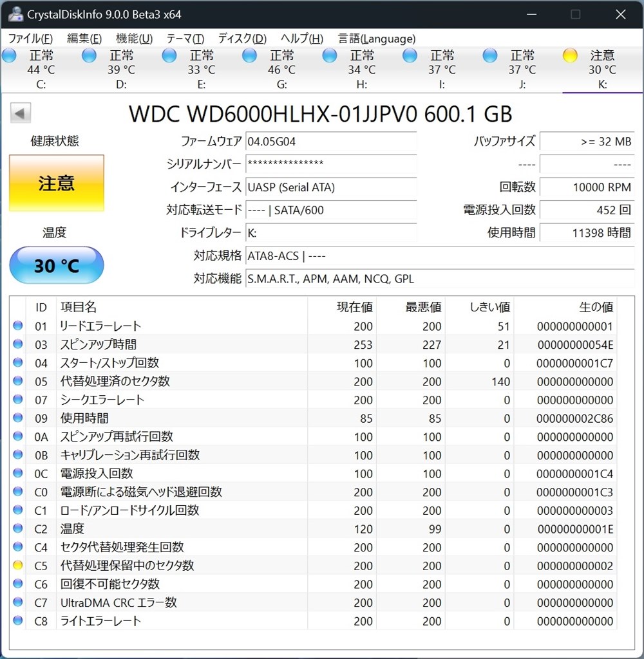The image size is (644, 659).
Task: Click the yellow warning dot on C5 attribute row
Action: [17, 566]
